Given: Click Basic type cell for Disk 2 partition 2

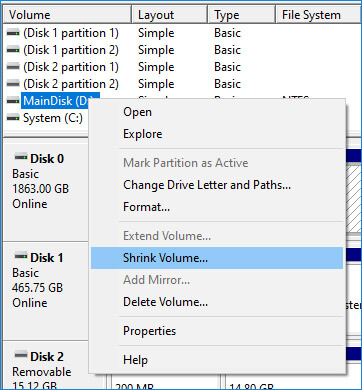Looking at the screenshot, I should coord(227,84).
